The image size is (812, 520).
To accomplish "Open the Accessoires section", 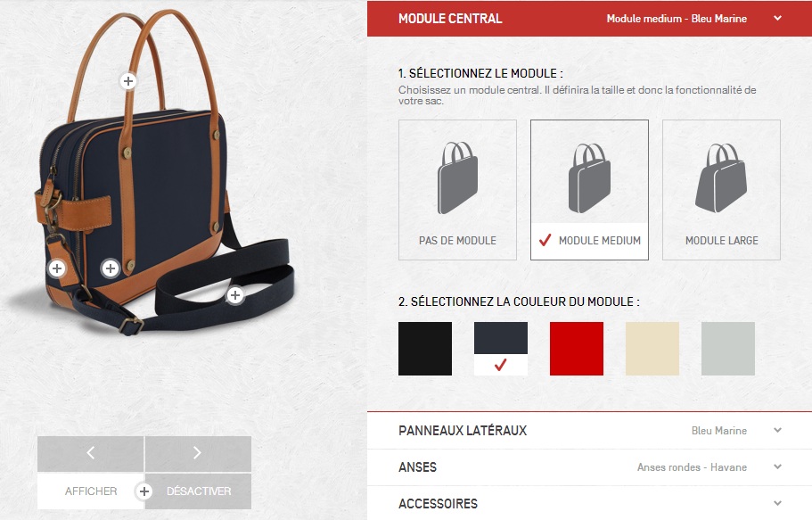I will tap(589, 503).
